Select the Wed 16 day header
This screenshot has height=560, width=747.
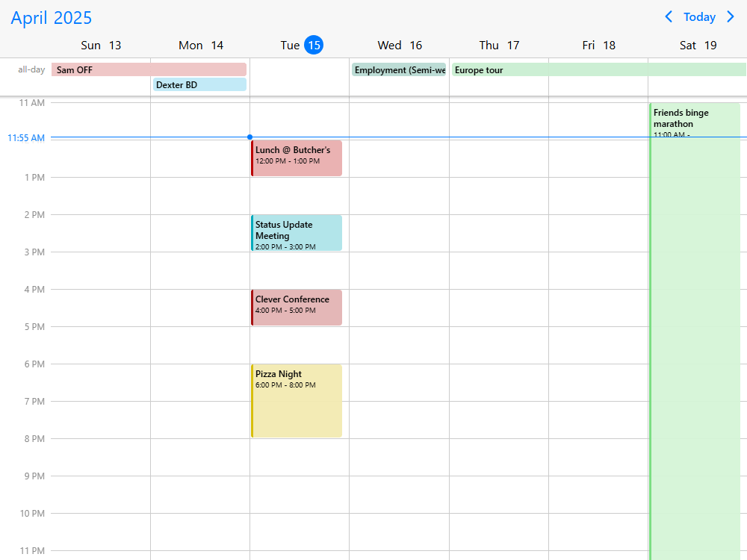(400, 46)
